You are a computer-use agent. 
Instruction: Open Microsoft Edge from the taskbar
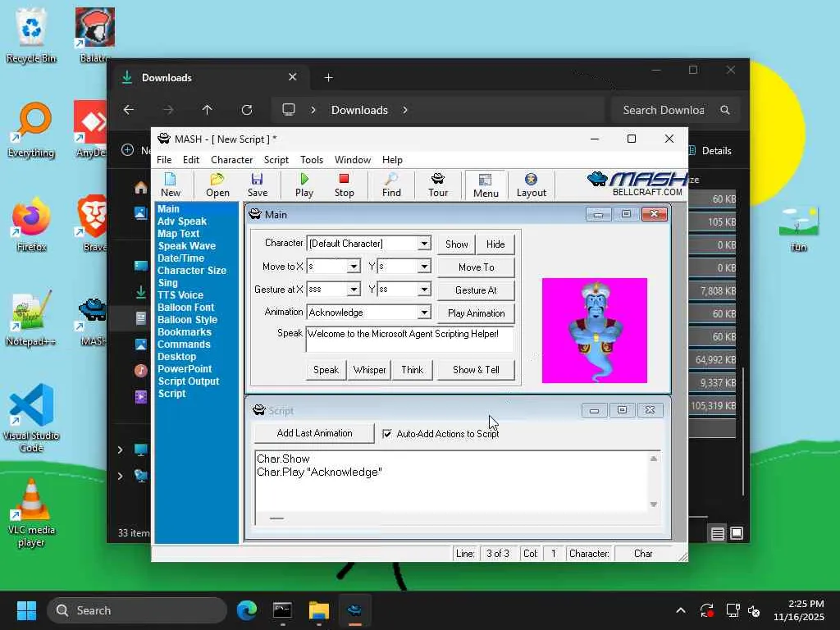pyautogui.click(x=247, y=610)
